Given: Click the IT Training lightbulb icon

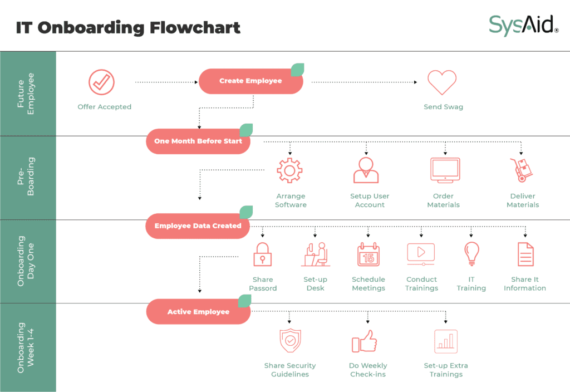Looking at the screenshot, I should click(471, 254).
